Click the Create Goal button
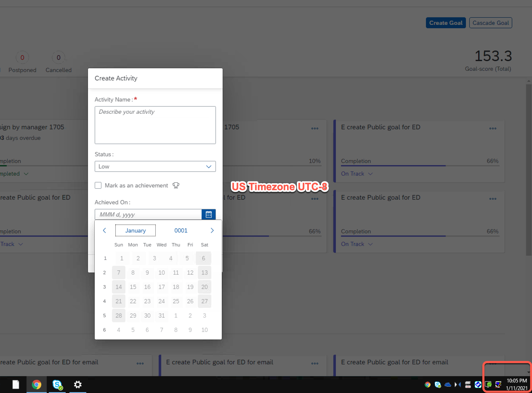Image resolution: width=532 pixels, height=393 pixels. (x=446, y=23)
